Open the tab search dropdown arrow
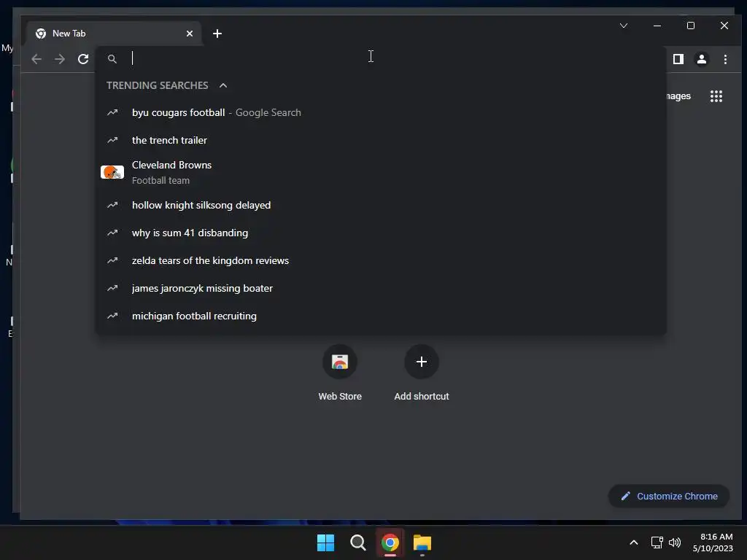The height and width of the screenshot is (560, 747). tap(624, 26)
